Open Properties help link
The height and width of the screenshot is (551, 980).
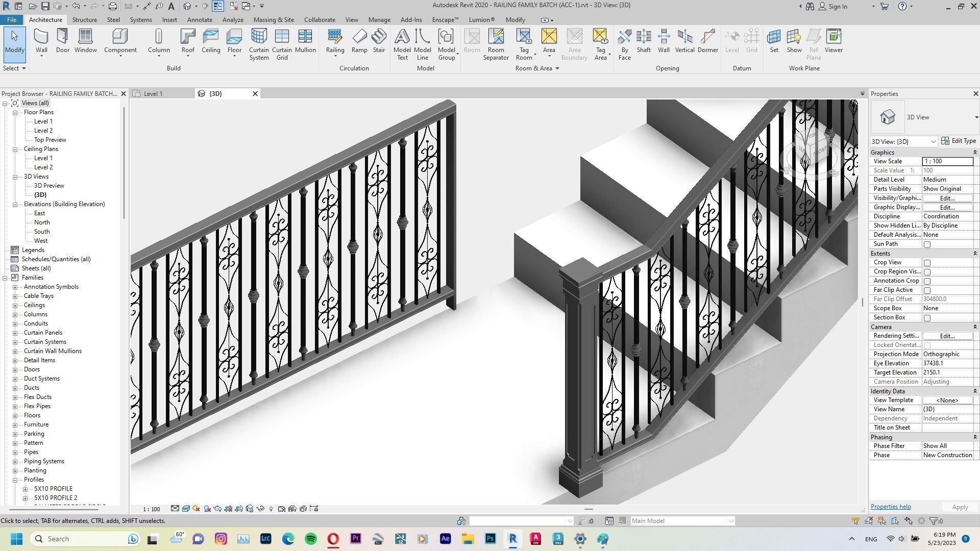pyautogui.click(x=890, y=506)
